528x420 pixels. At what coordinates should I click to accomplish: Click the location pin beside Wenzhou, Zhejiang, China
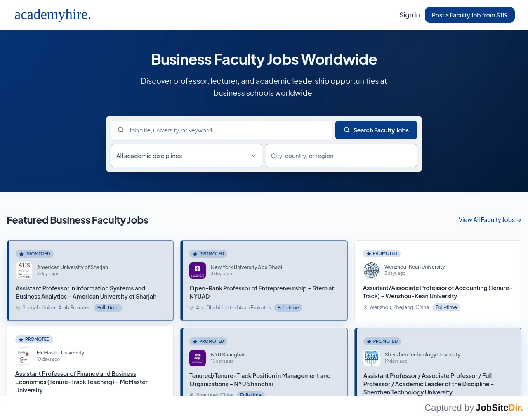click(365, 307)
